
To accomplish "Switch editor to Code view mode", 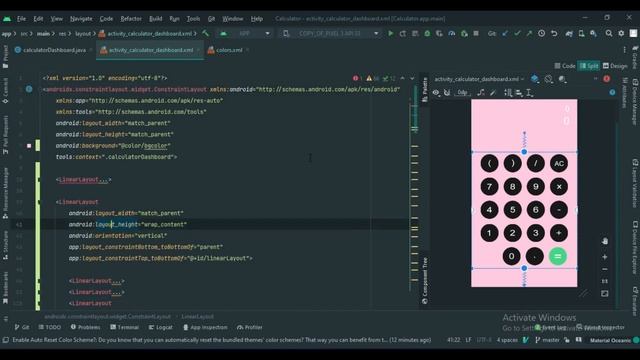I will pos(565,66).
